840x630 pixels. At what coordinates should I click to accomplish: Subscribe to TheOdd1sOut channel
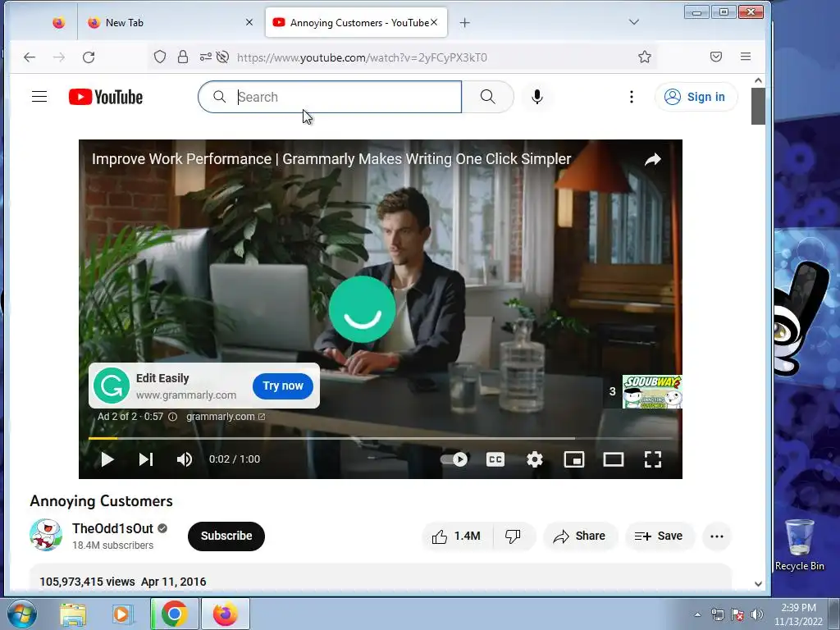226,536
